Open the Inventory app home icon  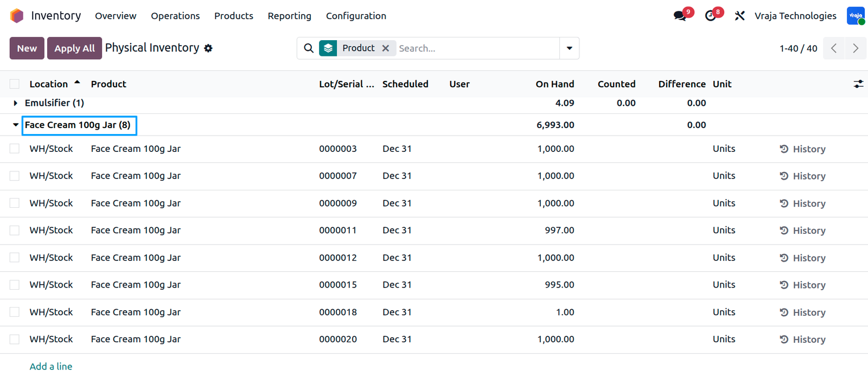[17, 16]
